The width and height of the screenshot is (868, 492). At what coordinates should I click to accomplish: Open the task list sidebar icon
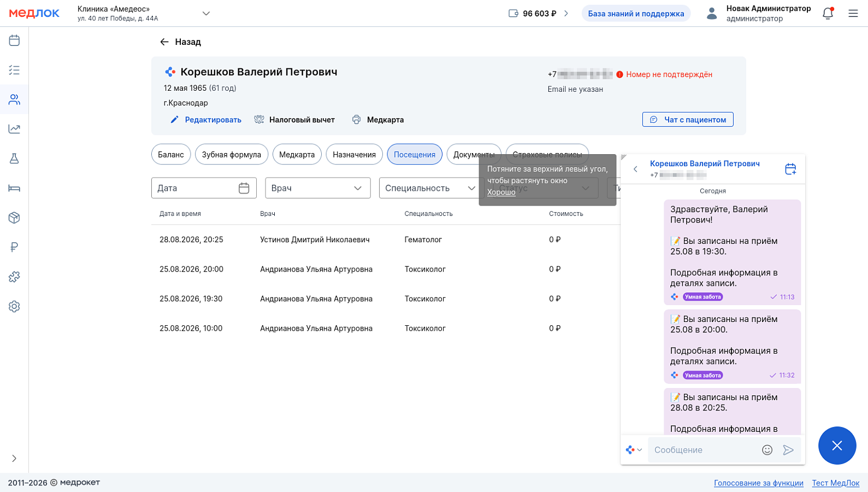click(x=14, y=70)
